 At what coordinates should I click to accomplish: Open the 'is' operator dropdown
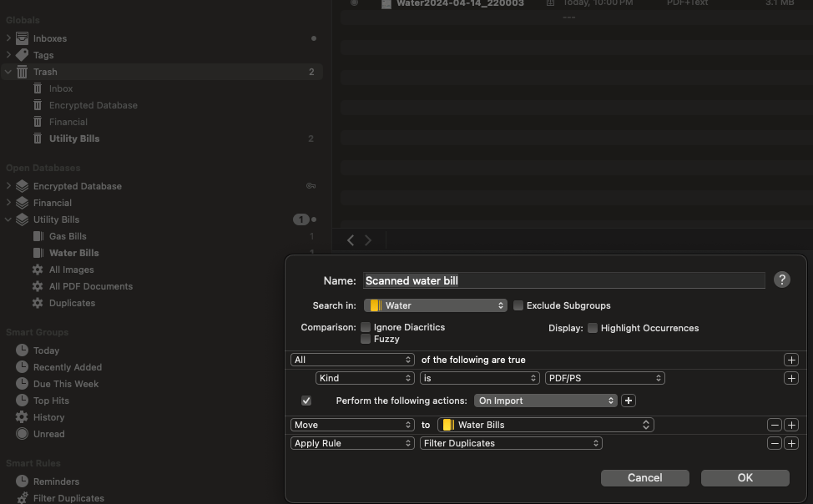480,378
